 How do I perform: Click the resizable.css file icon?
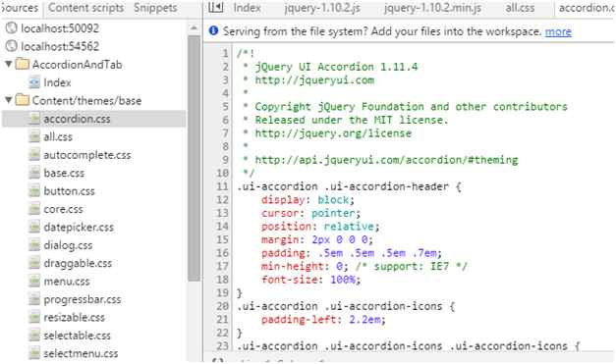(34, 317)
